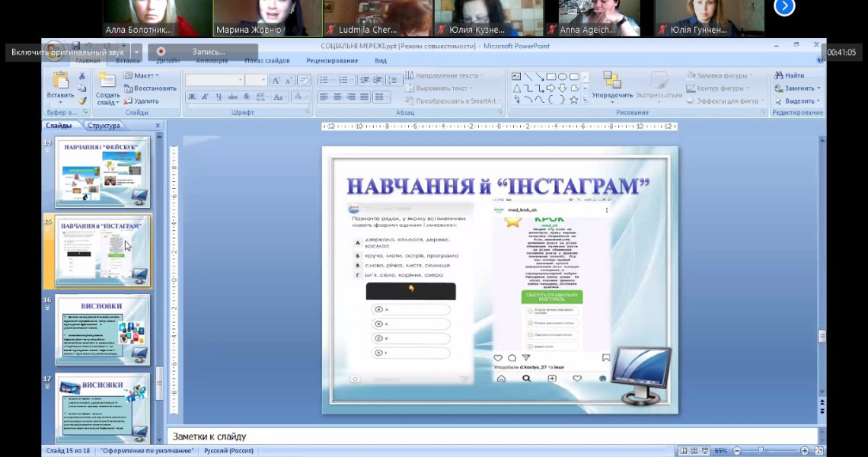Screen dimensions: 868x457
Task: Switch to the Вставка ribbon tab
Action: (127, 61)
